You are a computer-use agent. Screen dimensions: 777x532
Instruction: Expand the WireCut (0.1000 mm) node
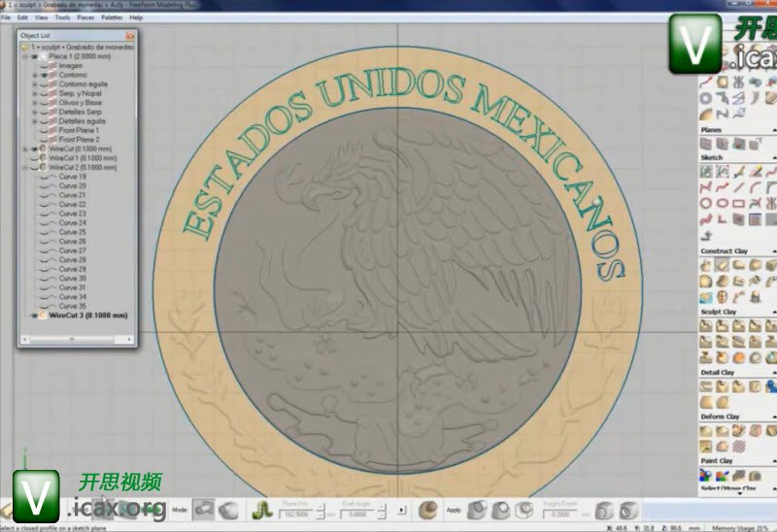[x=25, y=150]
